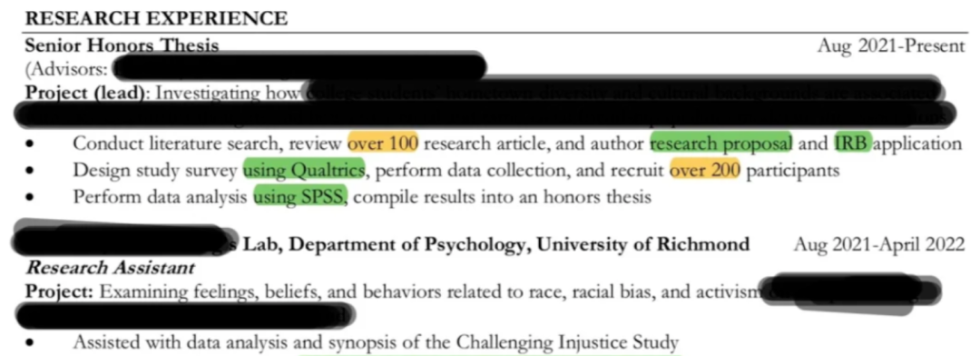This screenshot has width=980, height=356.
Task: Click the green 'using SPSS' highlight
Action: [x=300, y=197]
